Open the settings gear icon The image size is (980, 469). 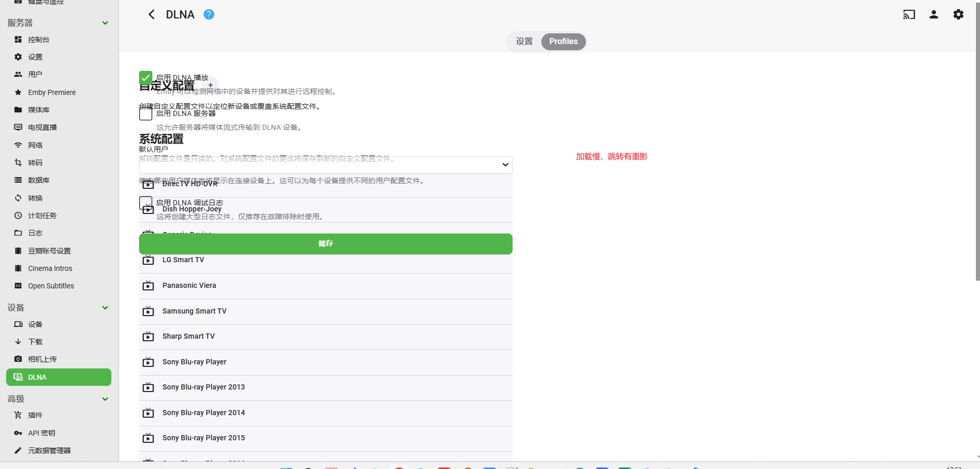[x=958, y=15]
